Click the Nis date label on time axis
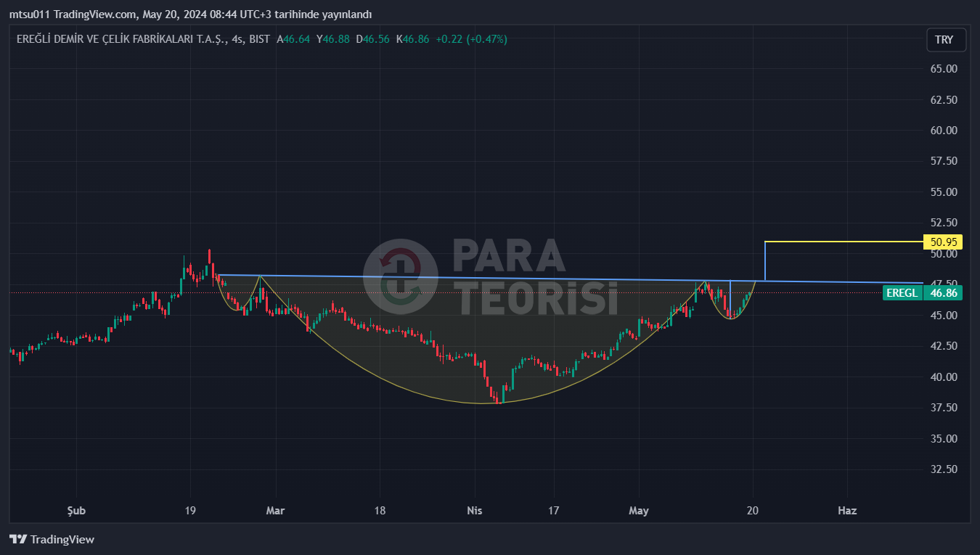This screenshot has height=555, width=980. (474, 511)
